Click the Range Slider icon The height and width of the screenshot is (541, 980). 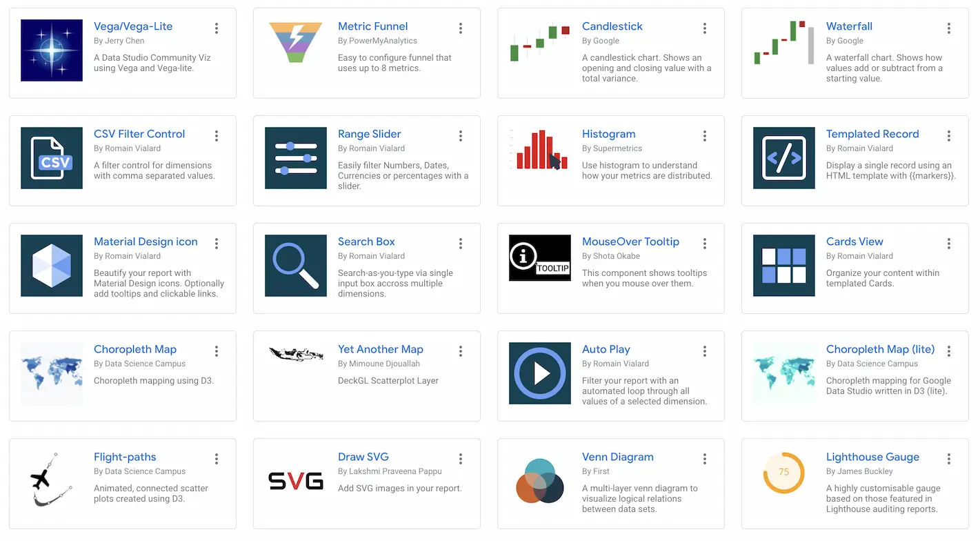[296, 158]
